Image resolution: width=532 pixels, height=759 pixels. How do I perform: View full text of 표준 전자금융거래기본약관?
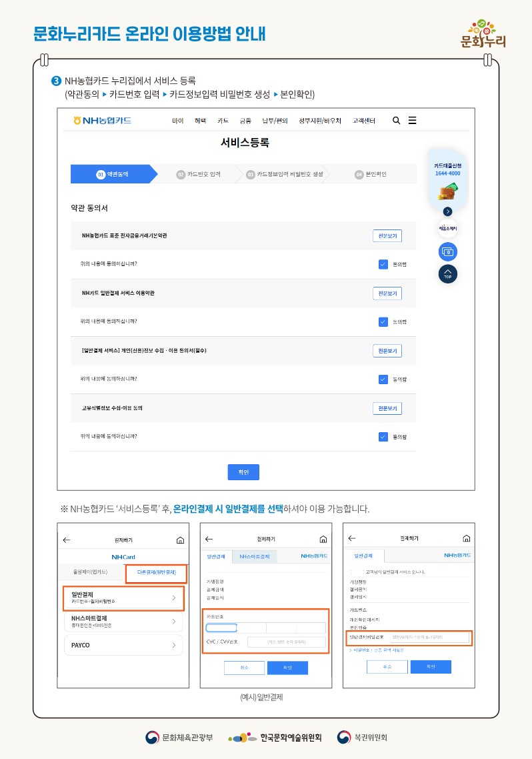click(x=387, y=235)
